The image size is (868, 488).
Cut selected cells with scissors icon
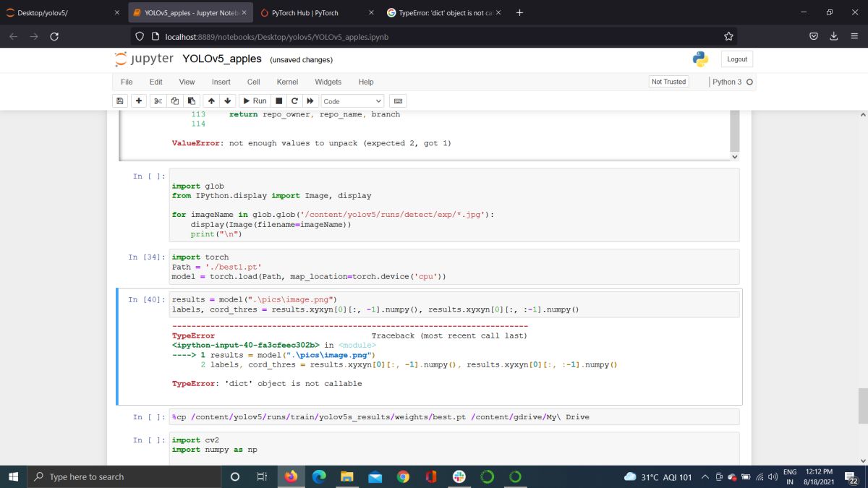coord(158,101)
